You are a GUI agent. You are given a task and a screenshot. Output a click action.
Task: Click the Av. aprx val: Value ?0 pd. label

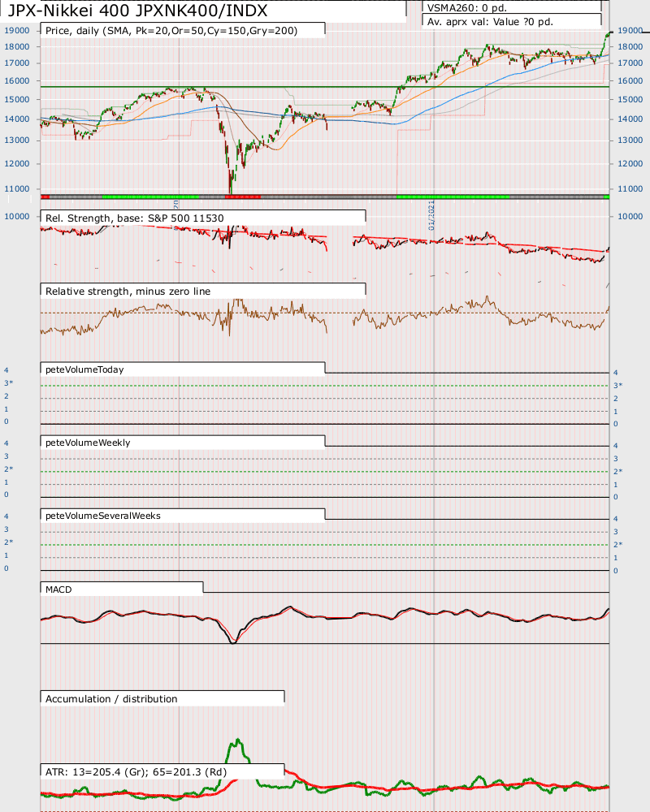(x=491, y=22)
